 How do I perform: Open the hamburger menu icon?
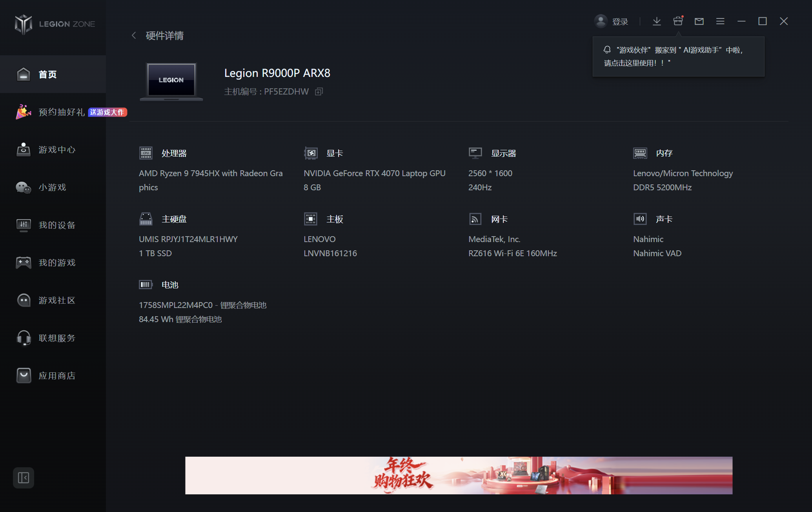click(720, 21)
